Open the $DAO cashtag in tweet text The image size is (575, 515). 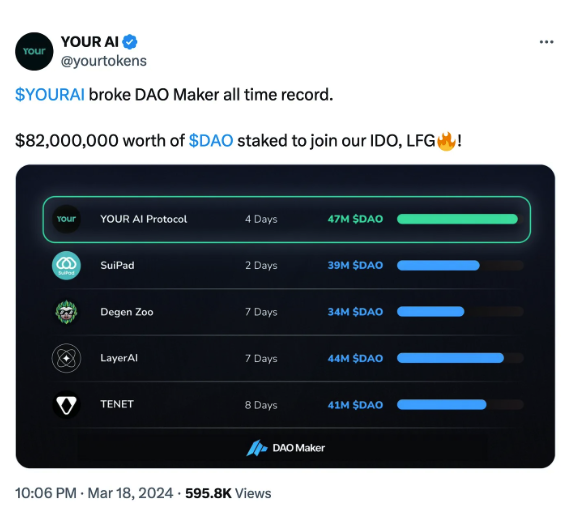pos(211,141)
